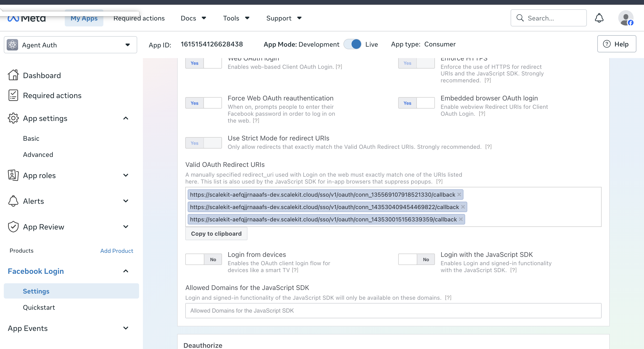Click the Alerts bell icon in sidebar
The image size is (644, 349).
(13, 201)
